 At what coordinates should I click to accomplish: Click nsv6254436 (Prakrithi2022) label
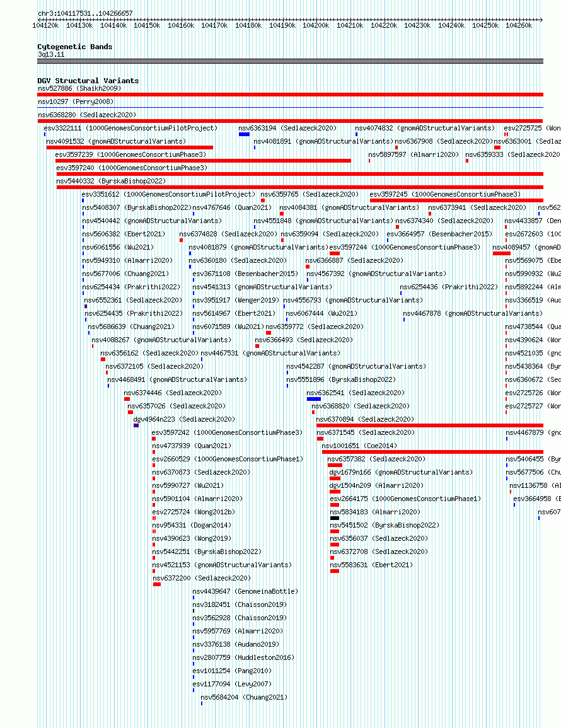pyautogui.click(x=449, y=287)
